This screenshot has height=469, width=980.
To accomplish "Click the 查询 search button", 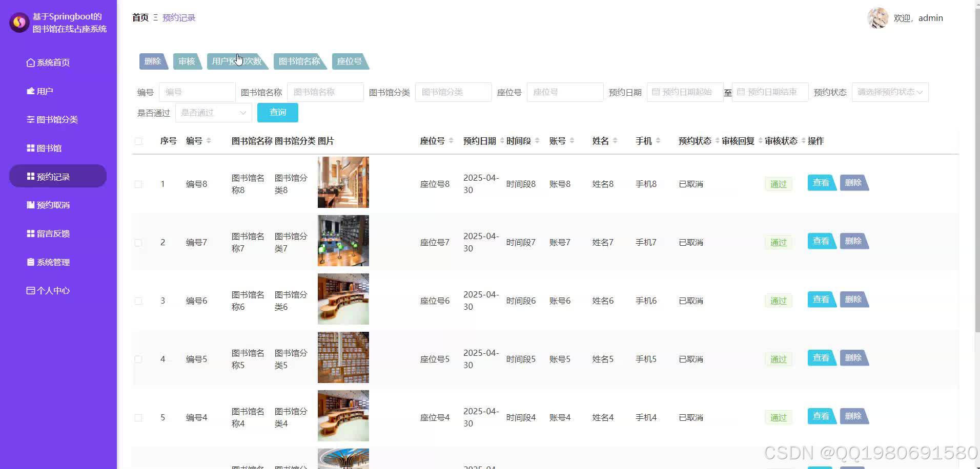I will coord(277,112).
